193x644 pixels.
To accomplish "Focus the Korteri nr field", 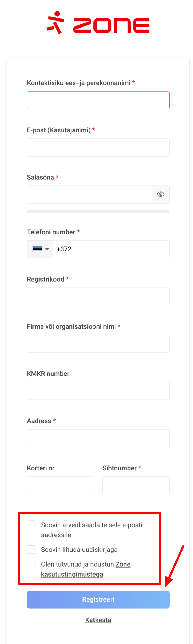I will pyautogui.click(x=60, y=485).
